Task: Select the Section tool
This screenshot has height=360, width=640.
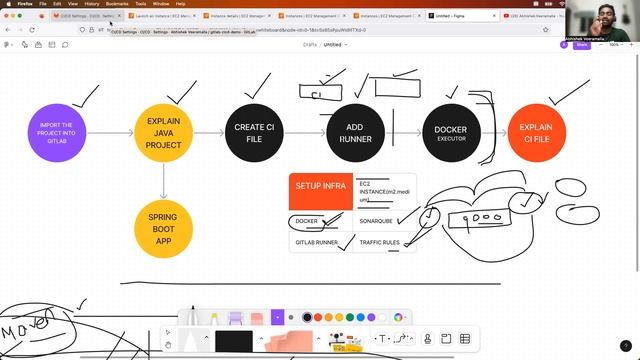Action: [x=446, y=338]
